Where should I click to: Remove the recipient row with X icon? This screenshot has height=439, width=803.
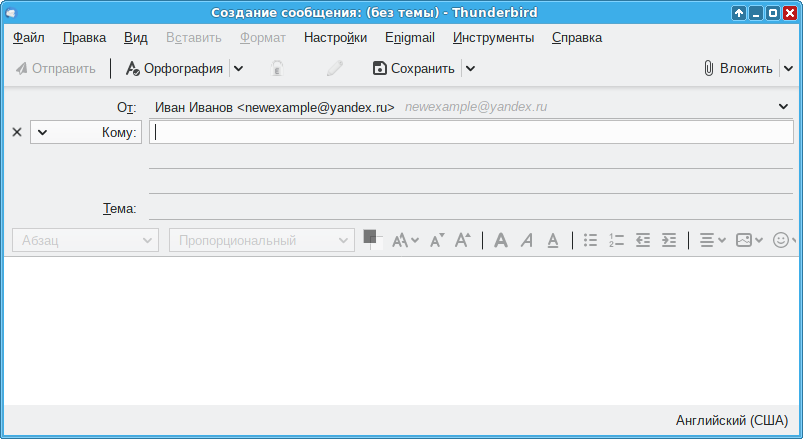point(17,132)
